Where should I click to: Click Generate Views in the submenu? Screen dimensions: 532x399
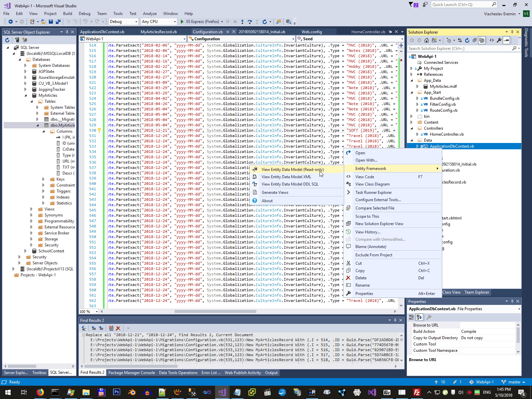coord(275,193)
